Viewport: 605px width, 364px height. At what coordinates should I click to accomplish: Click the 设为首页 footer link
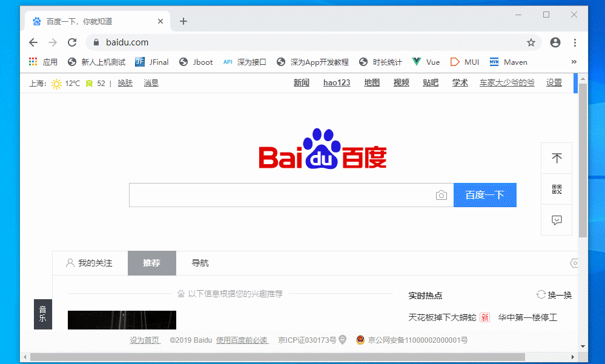point(145,340)
